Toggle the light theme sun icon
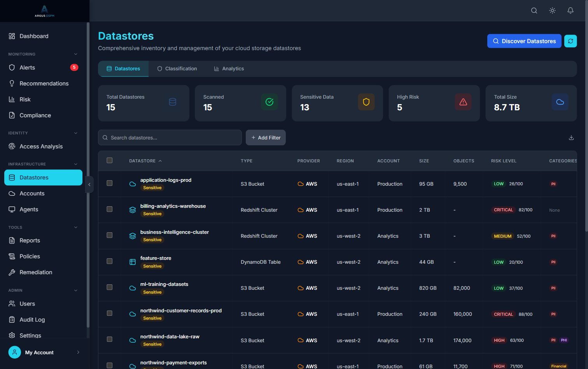Screen dimensions: 588x369 coord(552,10)
